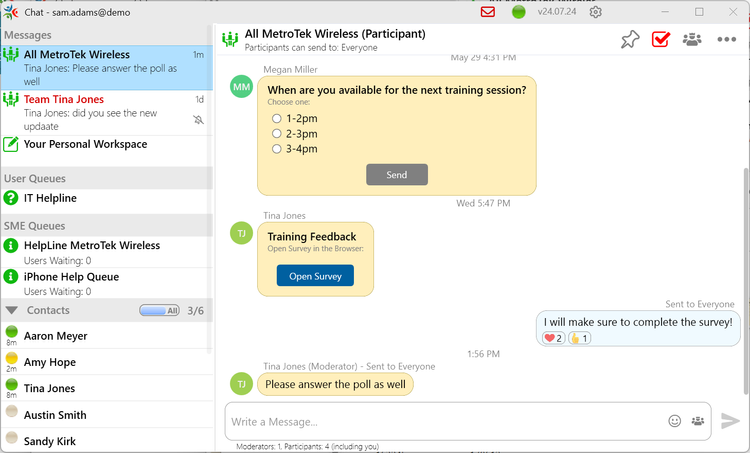Toggle the All contacts filter switch
The width and height of the screenshot is (750, 453).
click(x=160, y=310)
